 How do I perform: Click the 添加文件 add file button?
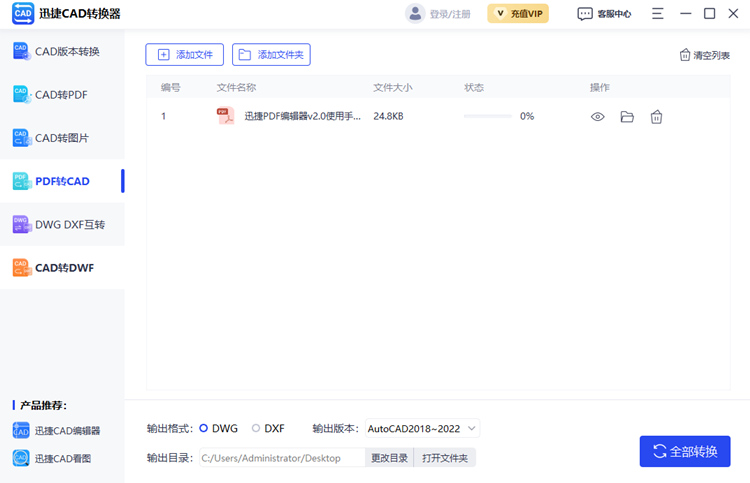tap(185, 55)
